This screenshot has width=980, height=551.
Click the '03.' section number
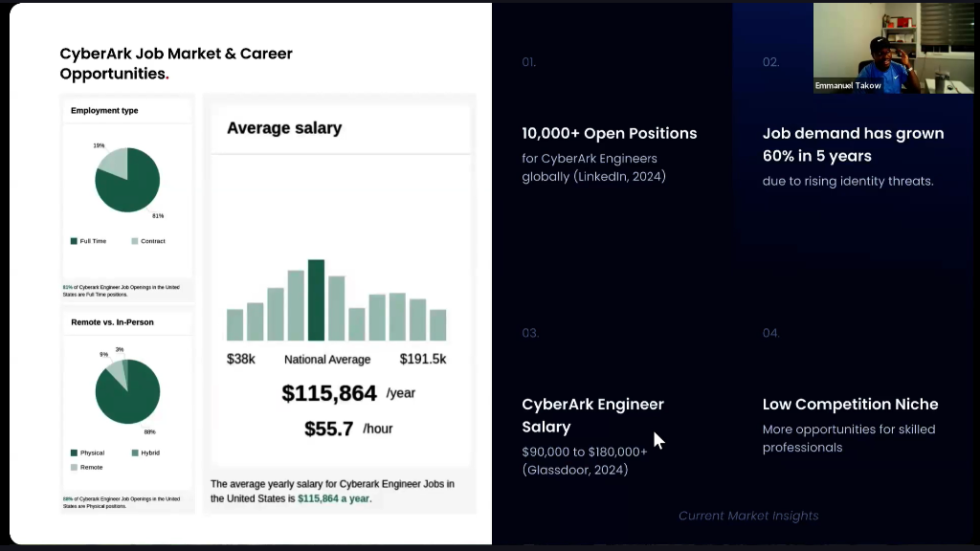tap(530, 333)
